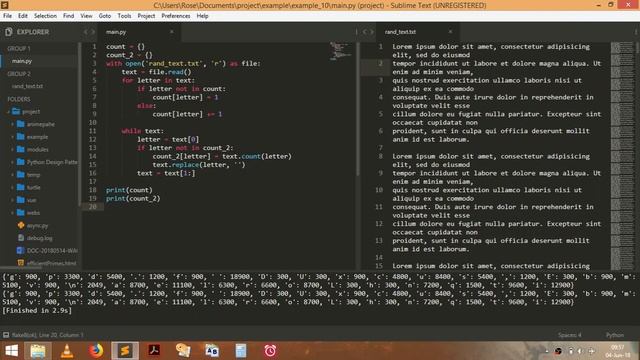The width and height of the screenshot is (640, 360).
Task: Open the Preferences menu
Action: [x=176, y=16]
